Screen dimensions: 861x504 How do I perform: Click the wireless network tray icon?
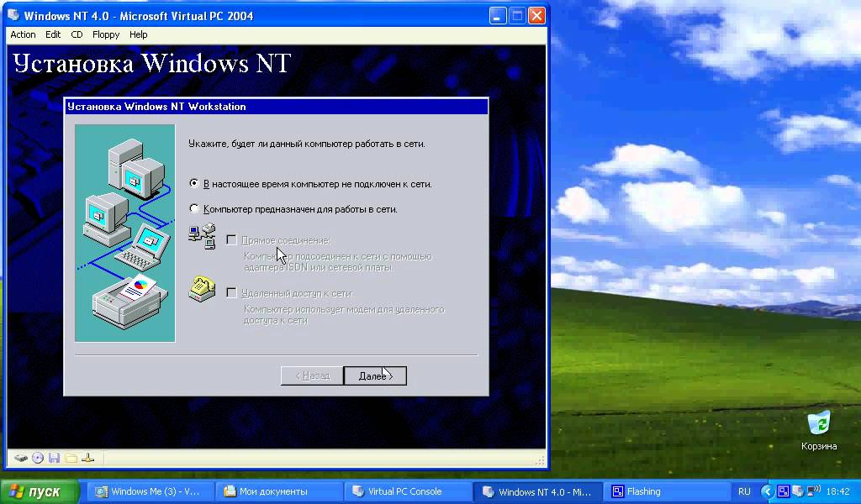[x=813, y=491]
